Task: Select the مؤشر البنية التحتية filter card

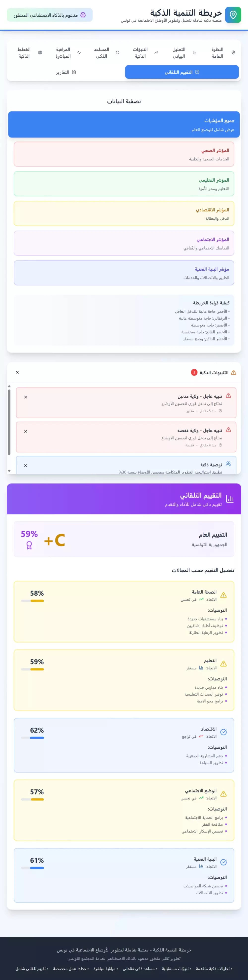Action: click(x=124, y=273)
